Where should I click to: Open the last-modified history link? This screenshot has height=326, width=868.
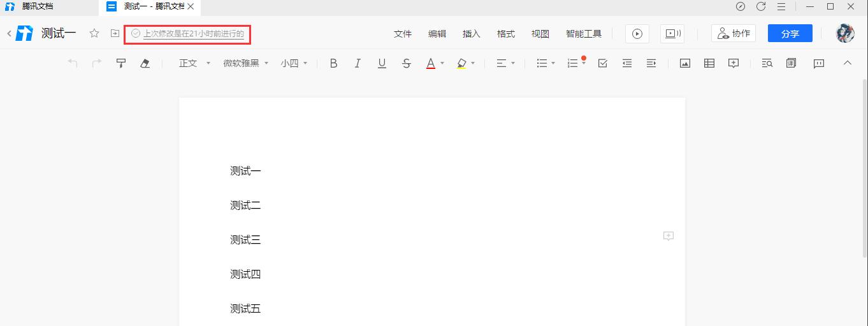[x=193, y=34]
